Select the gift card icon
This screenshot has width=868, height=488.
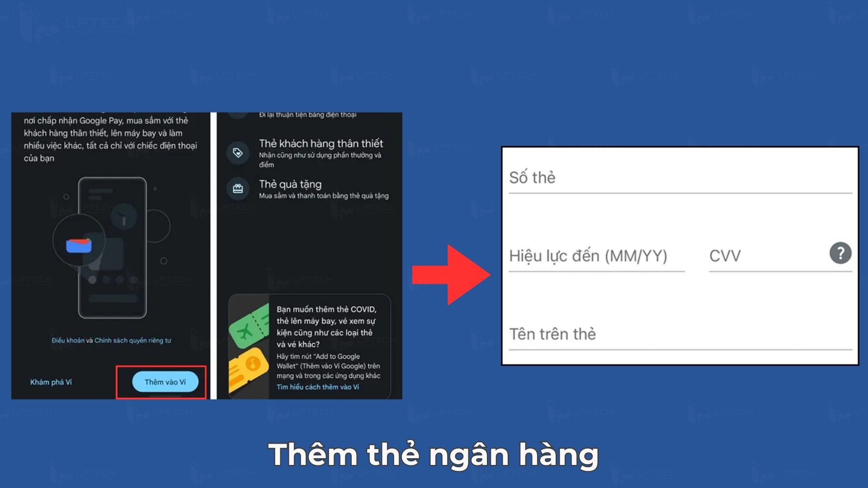(237, 187)
